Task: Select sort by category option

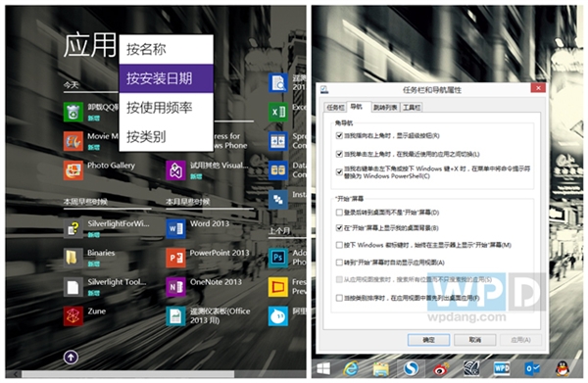Action: (x=167, y=137)
